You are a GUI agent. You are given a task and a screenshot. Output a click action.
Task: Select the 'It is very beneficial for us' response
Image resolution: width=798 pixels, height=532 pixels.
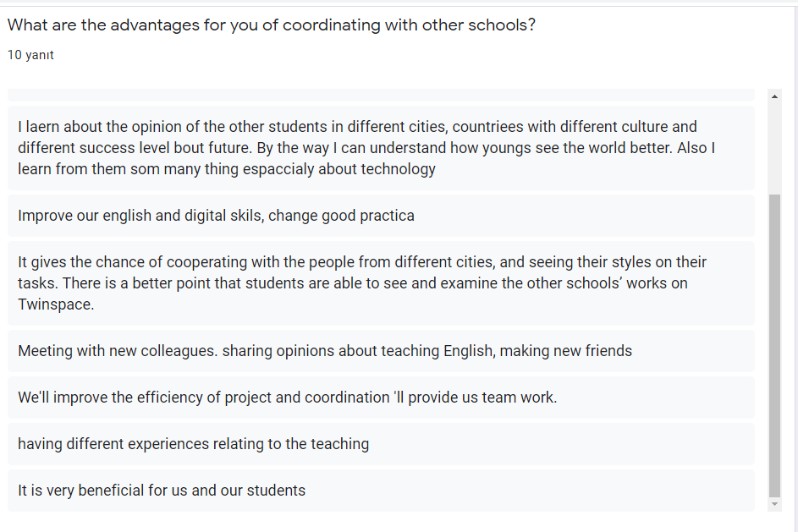[x=381, y=491]
